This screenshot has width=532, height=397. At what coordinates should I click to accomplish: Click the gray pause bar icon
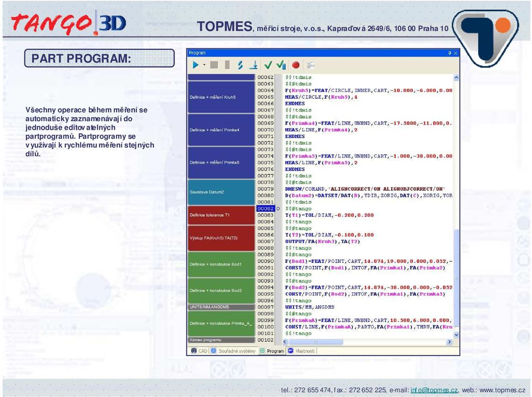tap(227, 65)
